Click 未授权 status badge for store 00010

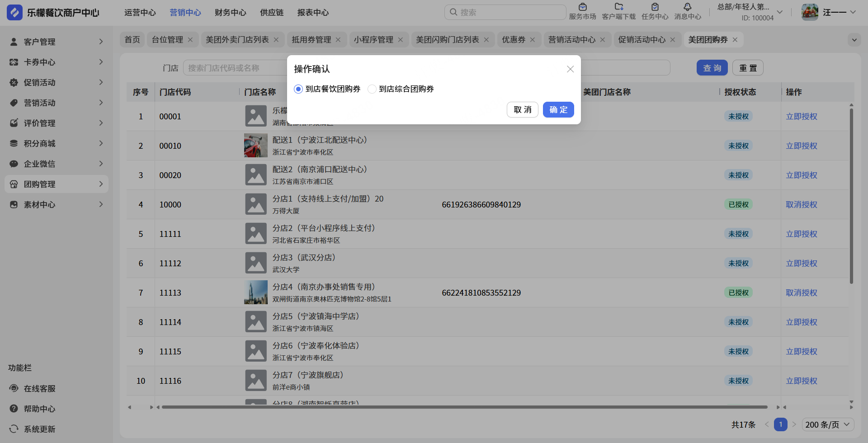[x=738, y=146]
